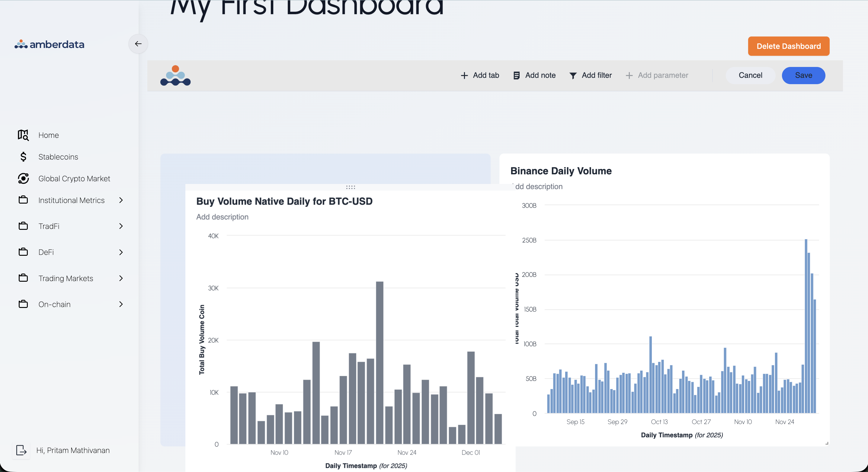Expand the Trading Markets chevron
868x472 pixels.
click(x=121, y=278)
